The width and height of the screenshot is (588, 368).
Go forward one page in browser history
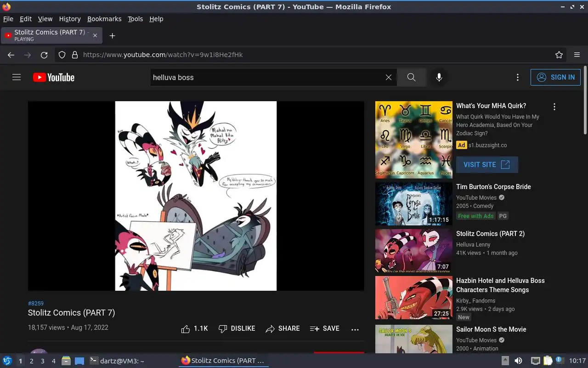28,55
